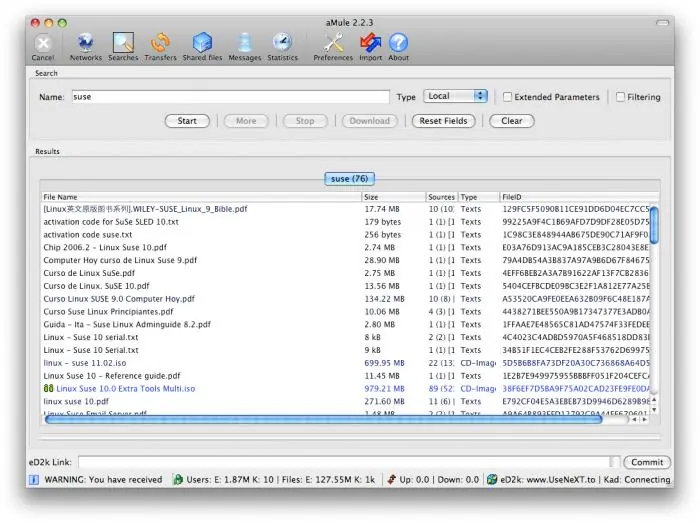Select Linux Suse 10.0 Extra Tools Multi.iso
This screenshot has height=523, width=700.
(x=125, y=389)
